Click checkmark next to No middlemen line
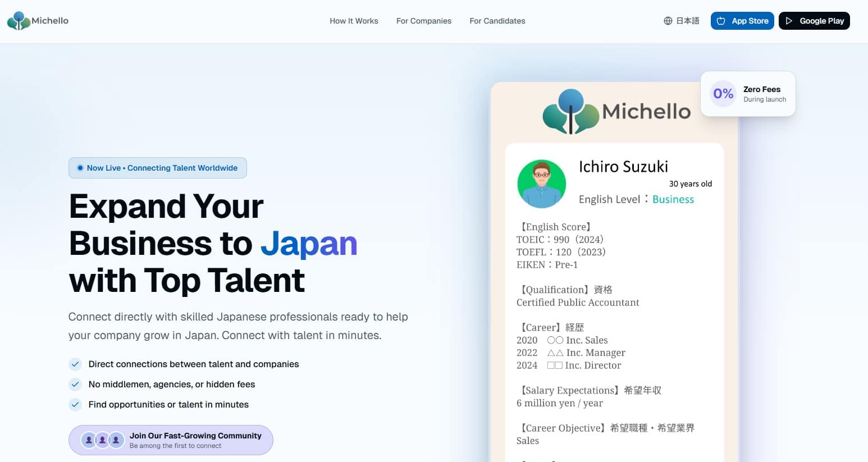868x462 pixels. tap(75, 385)
